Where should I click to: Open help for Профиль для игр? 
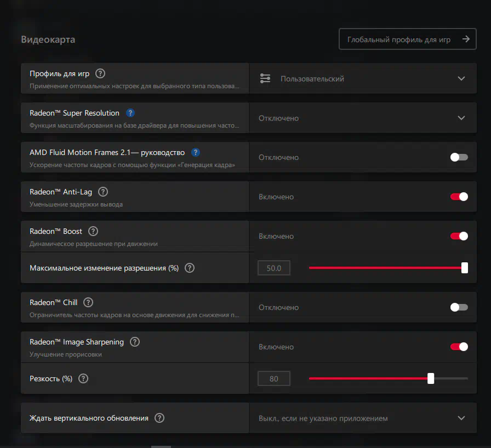click(x=100, y=73)
